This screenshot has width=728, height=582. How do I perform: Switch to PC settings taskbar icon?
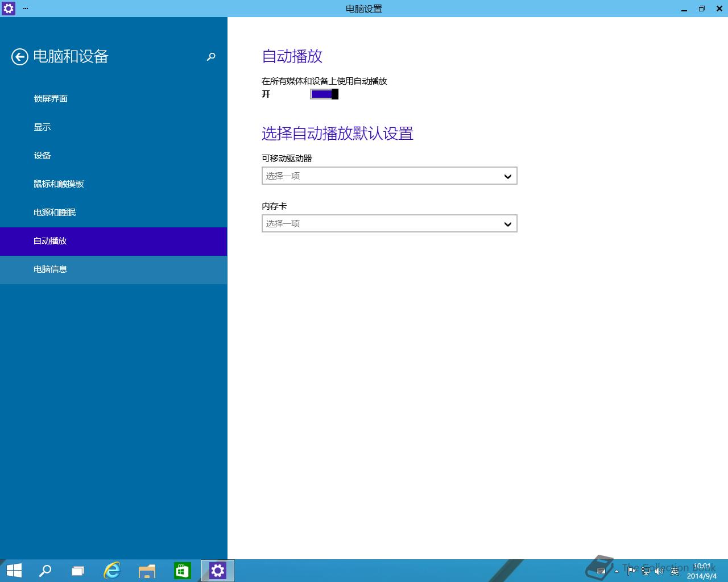click(218, 571)
